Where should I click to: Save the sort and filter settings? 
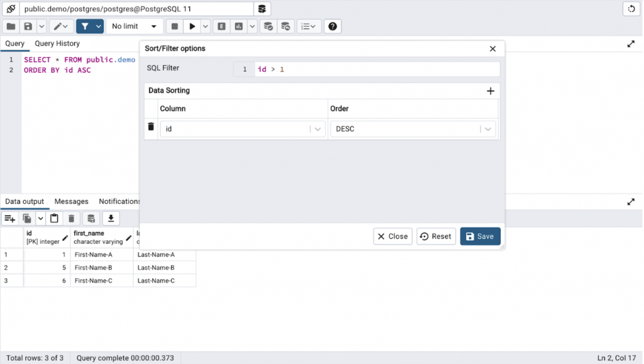pos(480,236)
